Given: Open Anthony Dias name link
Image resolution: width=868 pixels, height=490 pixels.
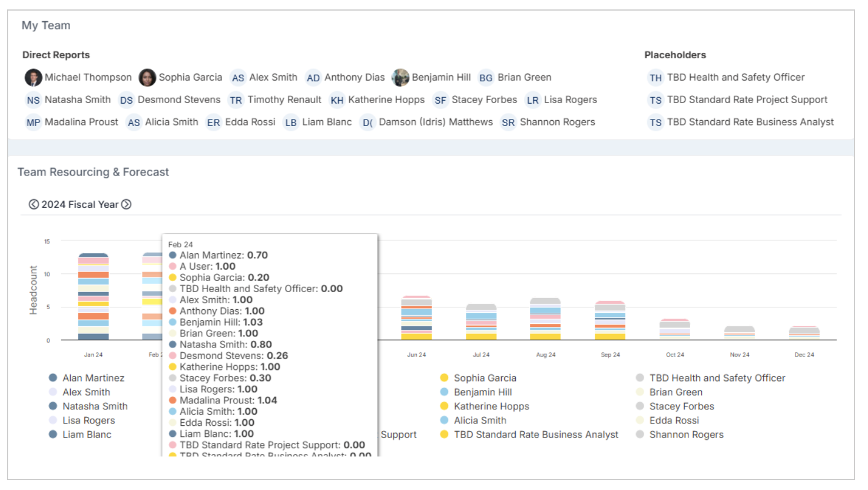Looking at the screenshot, I should (x=355, y=77).
